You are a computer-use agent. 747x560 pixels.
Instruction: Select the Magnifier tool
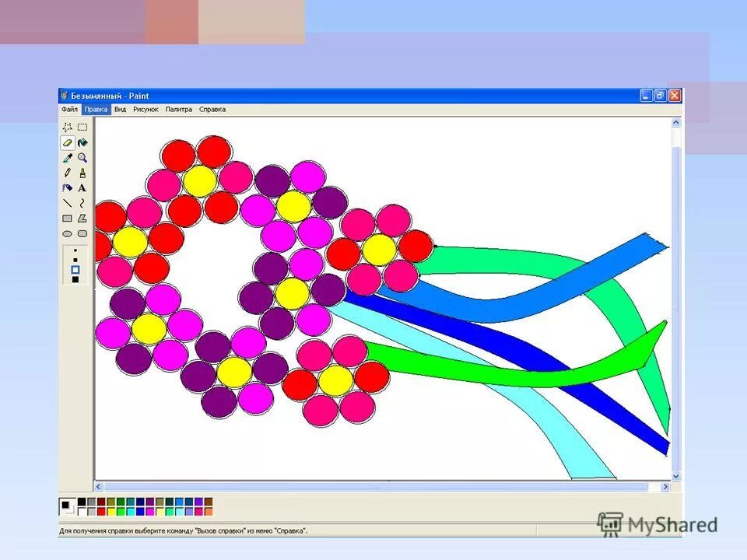pos(82,158)
